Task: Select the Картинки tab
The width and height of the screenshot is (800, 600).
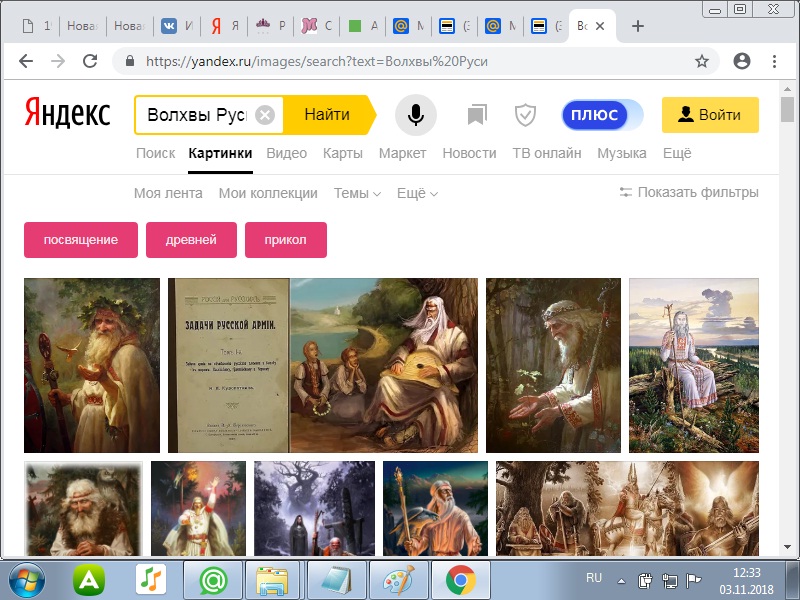Action: [x=220, y=153]
